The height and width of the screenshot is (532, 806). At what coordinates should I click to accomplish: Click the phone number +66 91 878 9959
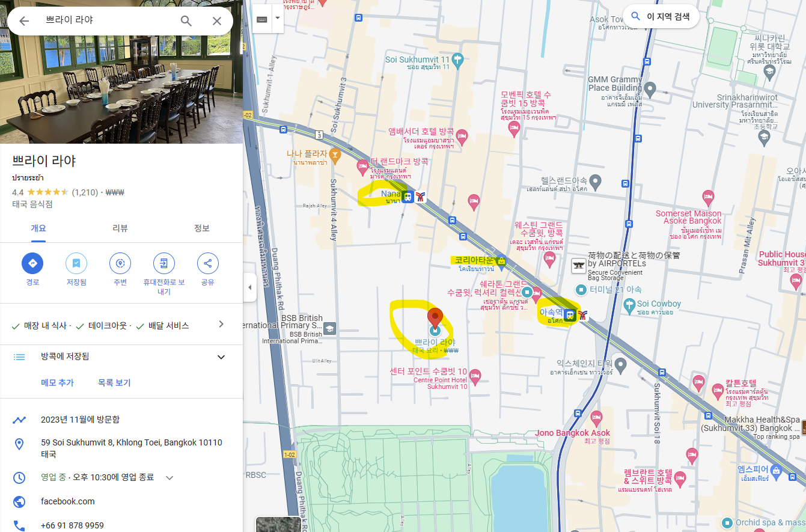coord(72,525)
